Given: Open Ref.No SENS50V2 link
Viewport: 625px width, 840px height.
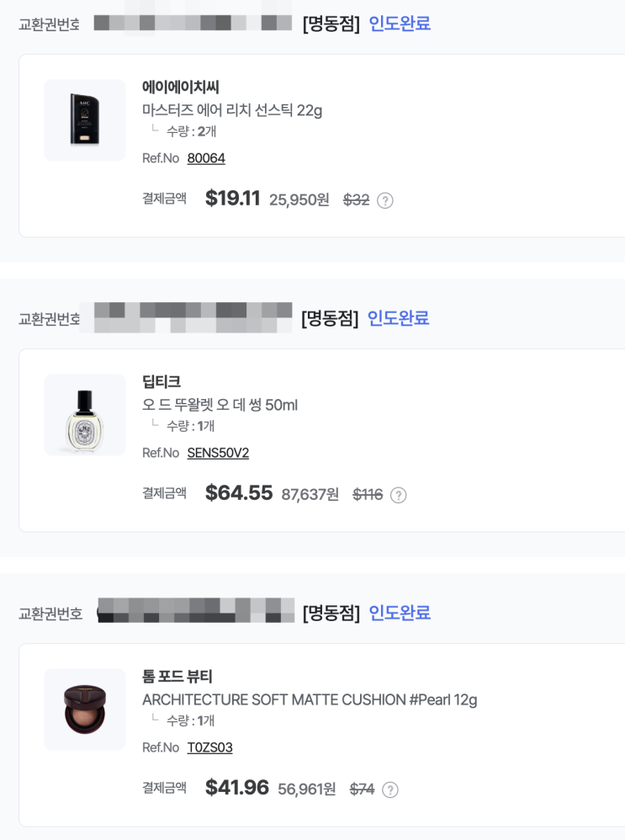Looking at the screenshot, I should tap(218, 453).
